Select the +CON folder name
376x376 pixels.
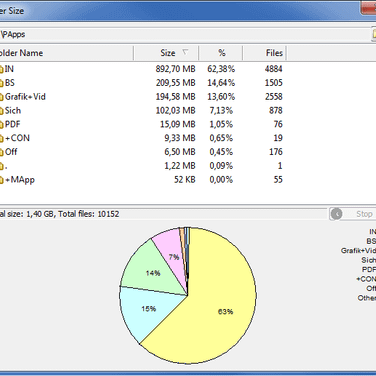coord(17,138)
